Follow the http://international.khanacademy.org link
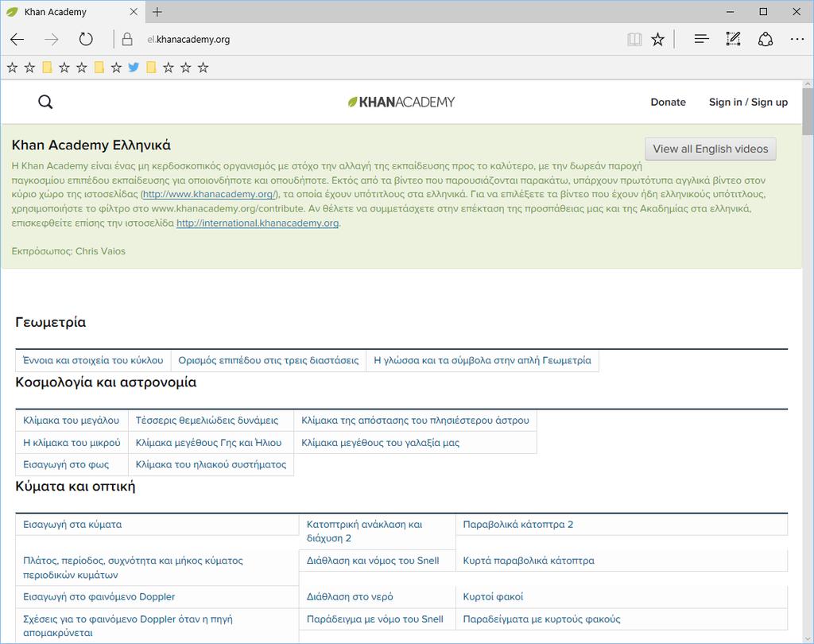Screen dimensions: 814x644 (x=258, y=223)
